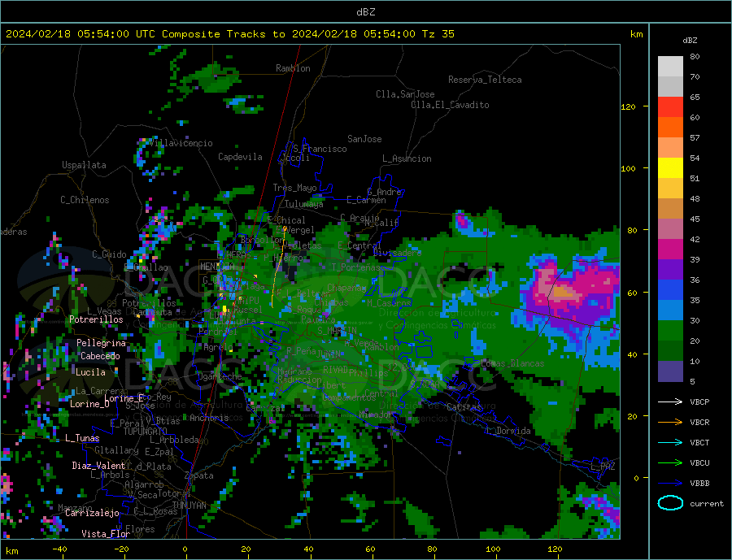This screenshot has height=560, width=732.
Task: Click the C_Guido map label
Action: click(x=109, y=254)
